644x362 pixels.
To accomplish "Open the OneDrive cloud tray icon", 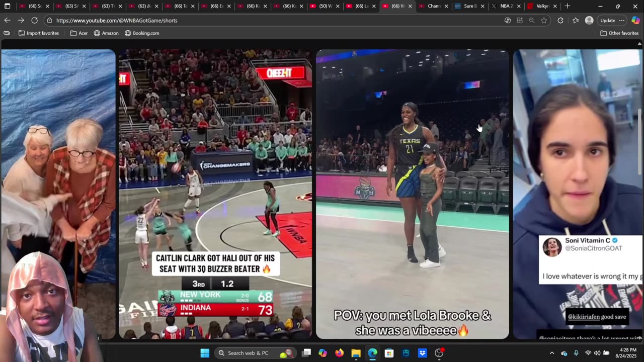I will point(564,353).
